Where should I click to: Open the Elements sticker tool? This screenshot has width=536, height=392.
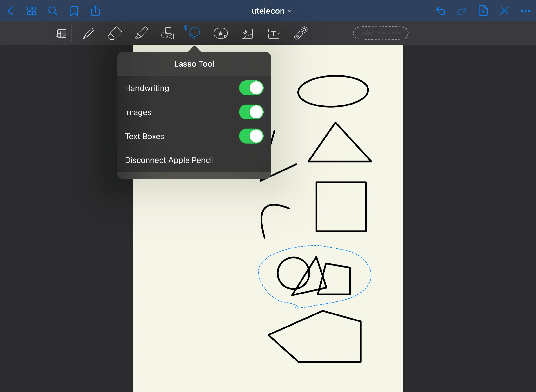221,33
